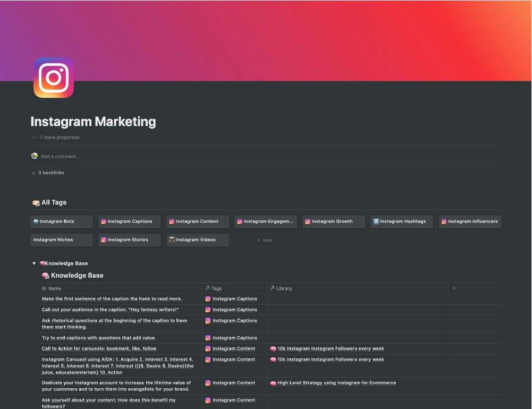
Task: Open 10k Instagram Followers library in AIDA row
Action: click(x=327, y=360)
